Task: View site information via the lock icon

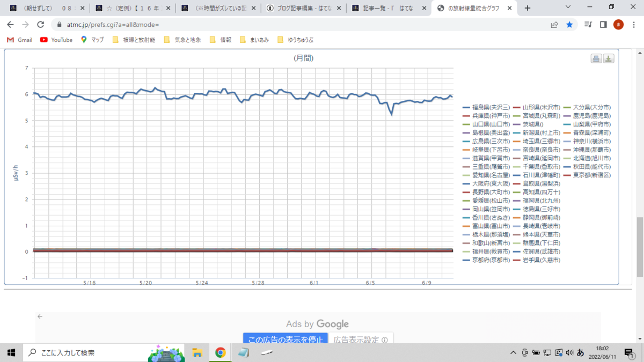Action: click(x=58, y=25)
